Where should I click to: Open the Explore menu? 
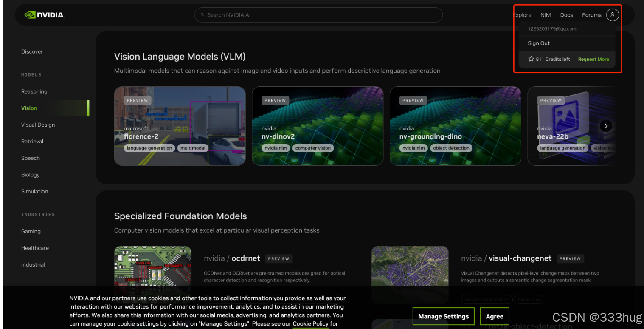click(522, 15)
